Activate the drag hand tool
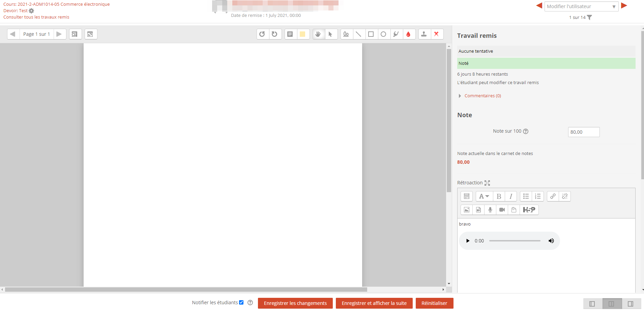 [x=318, y=34]
